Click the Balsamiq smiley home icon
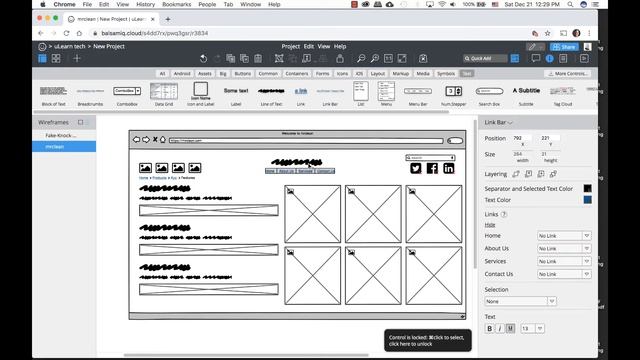The width and height of the screenshot is (640, 360). click(42, 47)
